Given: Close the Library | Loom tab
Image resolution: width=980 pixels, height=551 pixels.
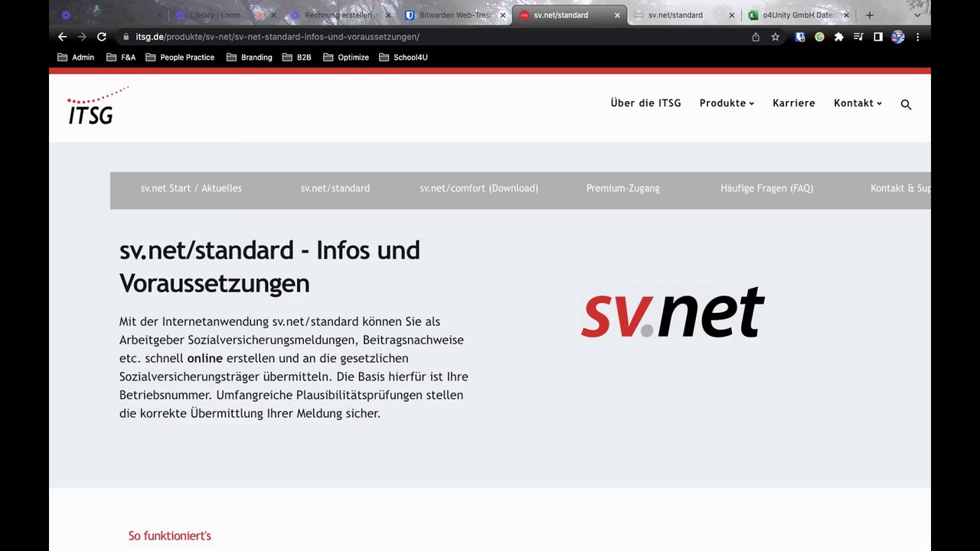Looking at the screenshot, I should pyautogui.click(x=273, y=15).
